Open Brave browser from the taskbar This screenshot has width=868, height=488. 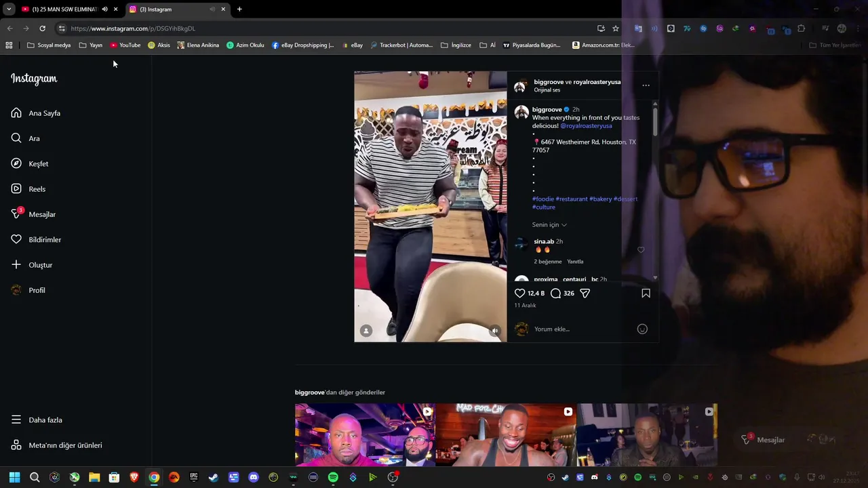coord(134,477)
